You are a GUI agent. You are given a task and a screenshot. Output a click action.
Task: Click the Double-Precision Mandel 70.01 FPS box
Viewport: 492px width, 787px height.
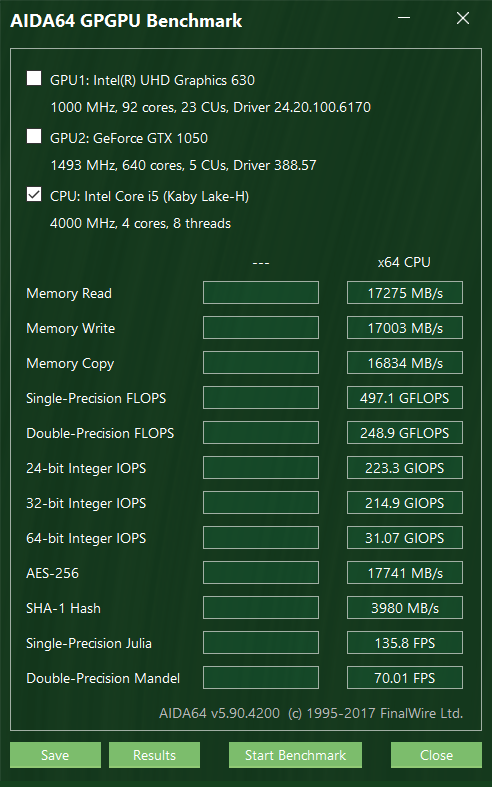pos(405,678)
